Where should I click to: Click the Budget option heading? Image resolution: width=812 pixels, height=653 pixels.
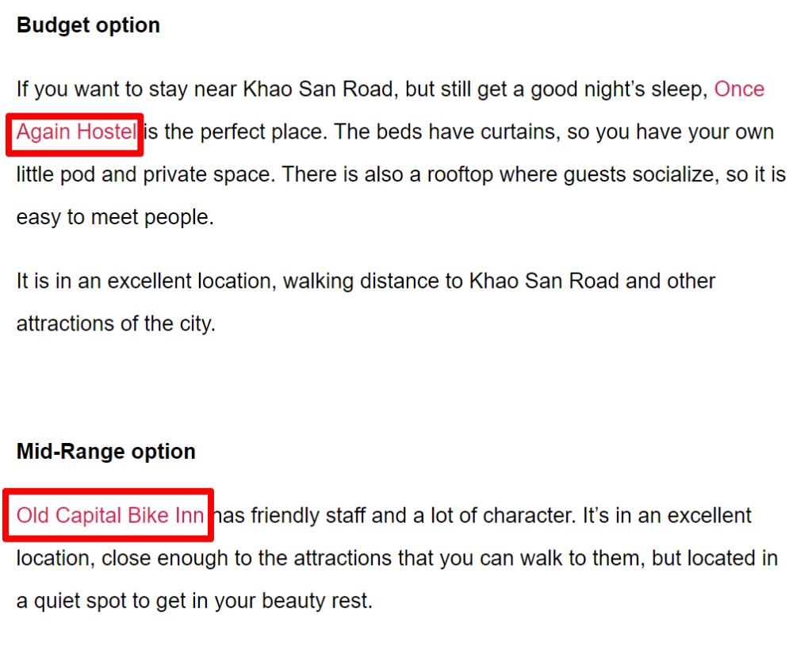pyautogui.click(x=88, y=26)
